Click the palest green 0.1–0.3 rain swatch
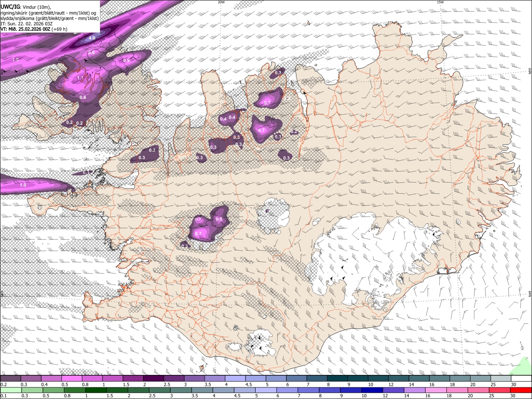The image size is (532, 399). (x=11, y=390)
